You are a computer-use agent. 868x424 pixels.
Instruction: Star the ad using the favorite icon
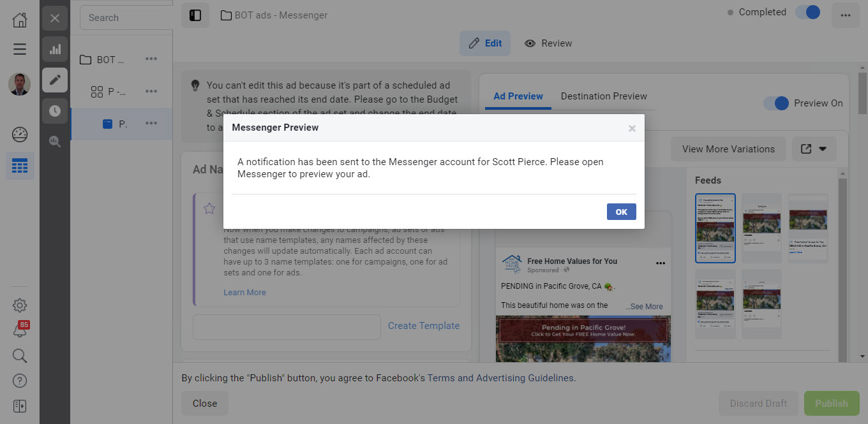point(209,208)
